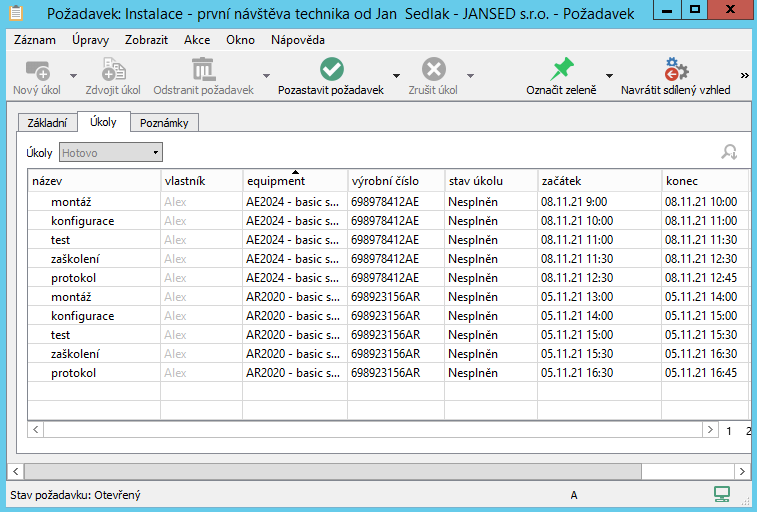Click the Nový úkol toolbar icon

point(38,70)
